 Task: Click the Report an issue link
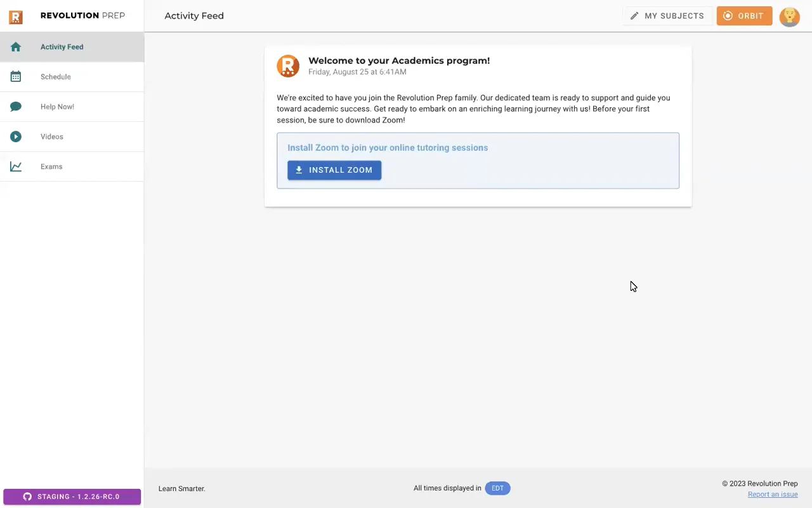point(773,495)
